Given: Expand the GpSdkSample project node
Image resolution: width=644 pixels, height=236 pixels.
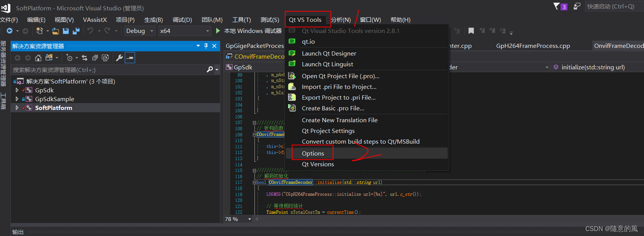Looking at the screenshot, I should pos(17,99).
